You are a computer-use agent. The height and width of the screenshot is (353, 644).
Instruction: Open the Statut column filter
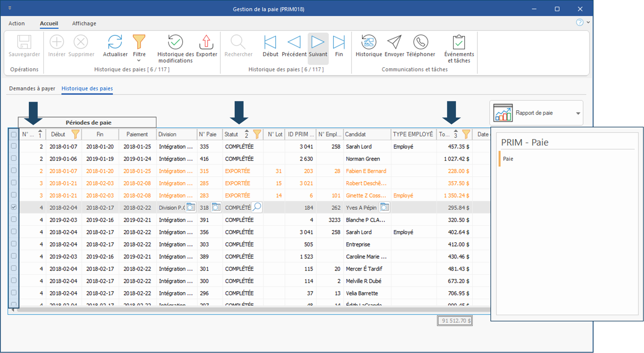tap(257, 134)
